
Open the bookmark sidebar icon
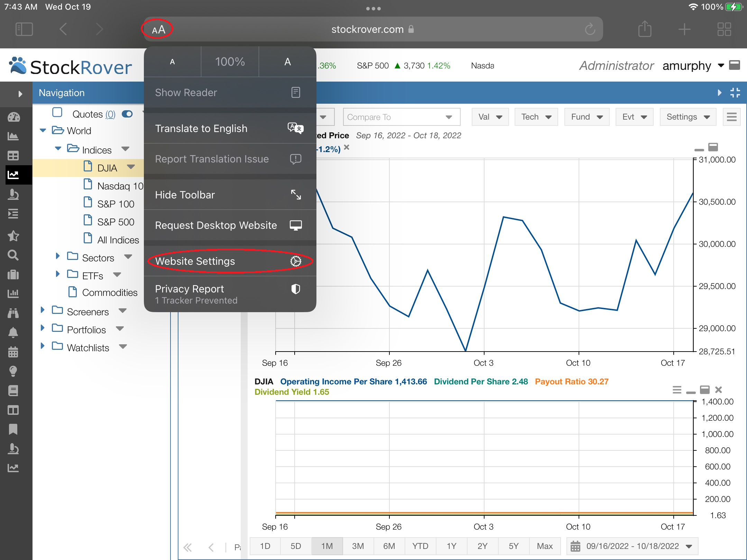click(13, 429)
